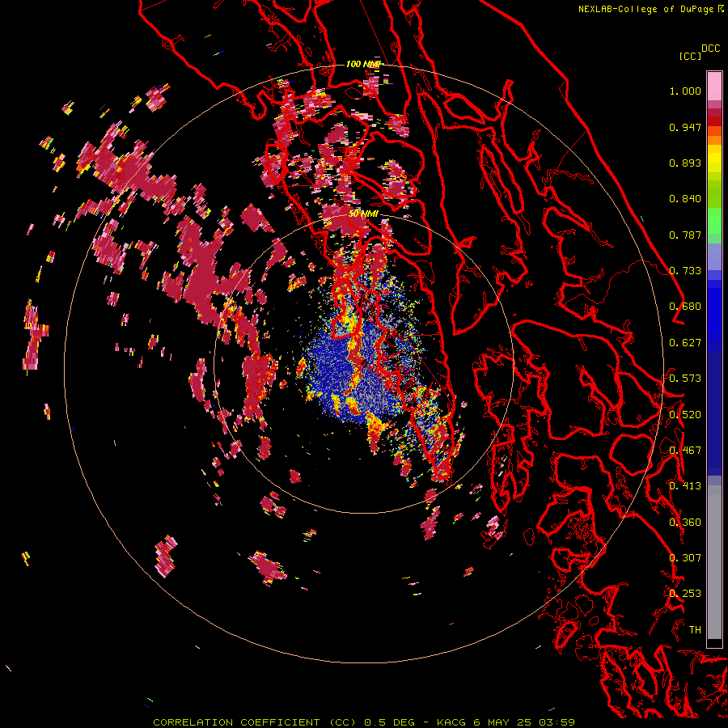Click the 0.360 color scale value
Viewport: 728px width, 728px height.
pos(685,523)
